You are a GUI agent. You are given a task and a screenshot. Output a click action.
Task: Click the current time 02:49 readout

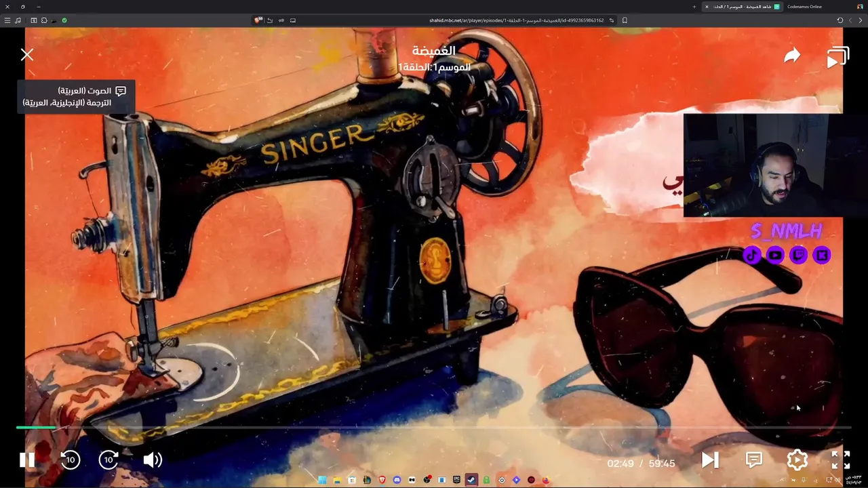(x=620, y=464)
